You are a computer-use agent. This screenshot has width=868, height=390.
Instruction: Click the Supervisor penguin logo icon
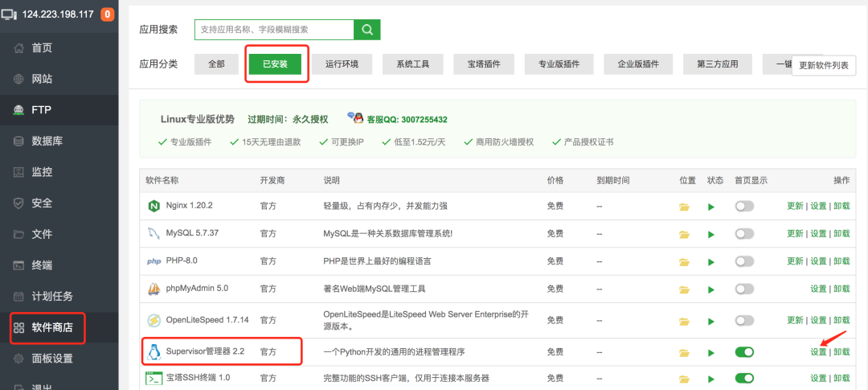pos(154,351)
